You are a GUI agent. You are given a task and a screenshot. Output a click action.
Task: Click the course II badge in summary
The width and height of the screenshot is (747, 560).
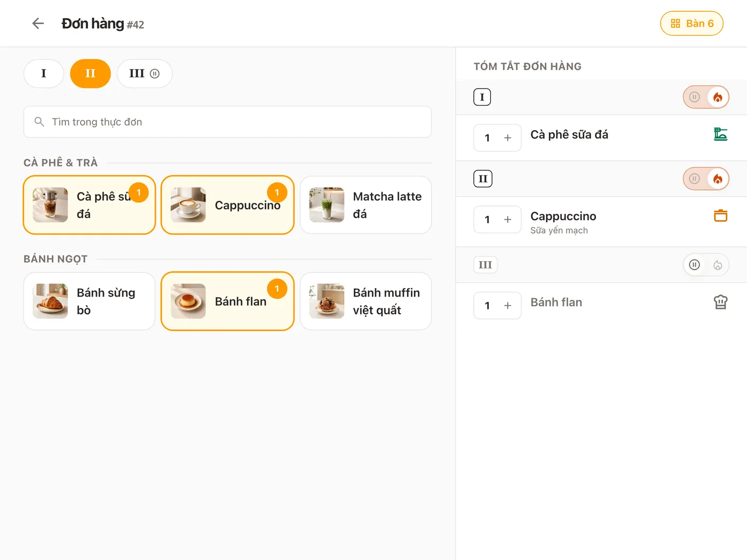483,179
